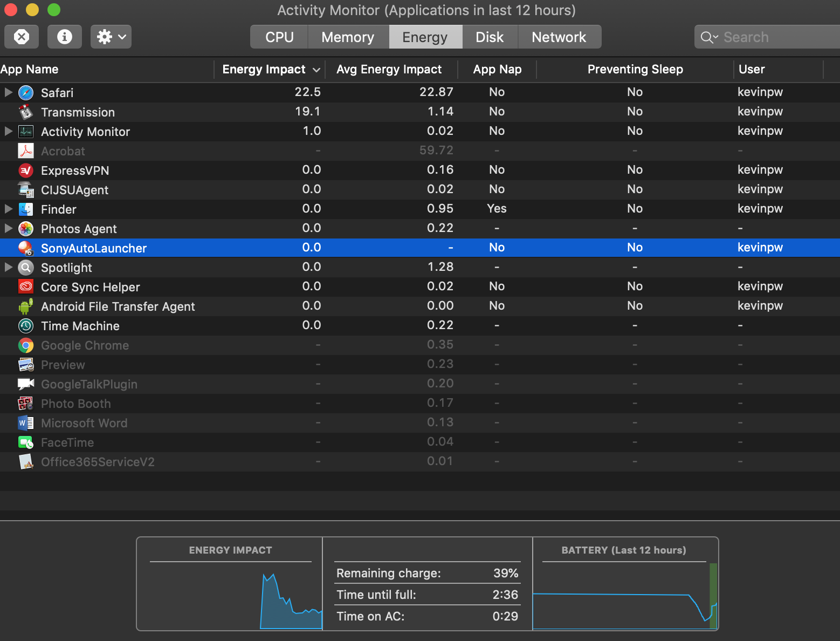Select the Microsoft Word row name
The height and width of the screenshot is (641, 840).
pyautogui.click(x=84, y=423)
